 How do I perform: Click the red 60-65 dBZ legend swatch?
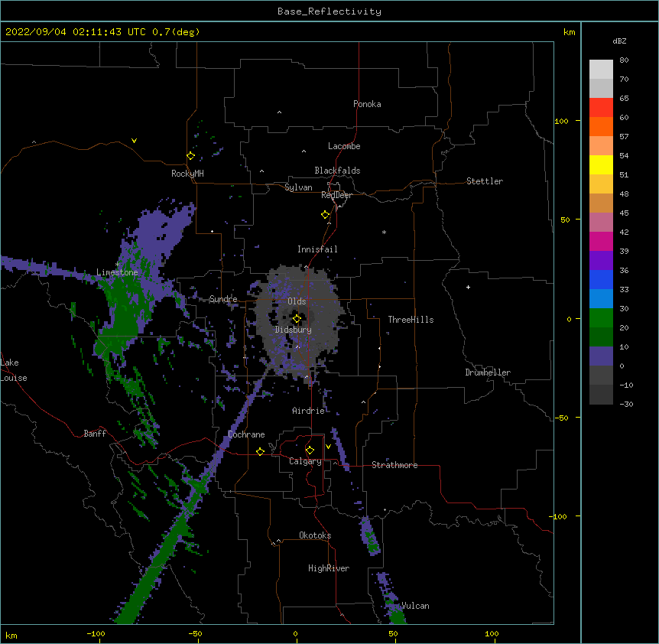point(601,107)
